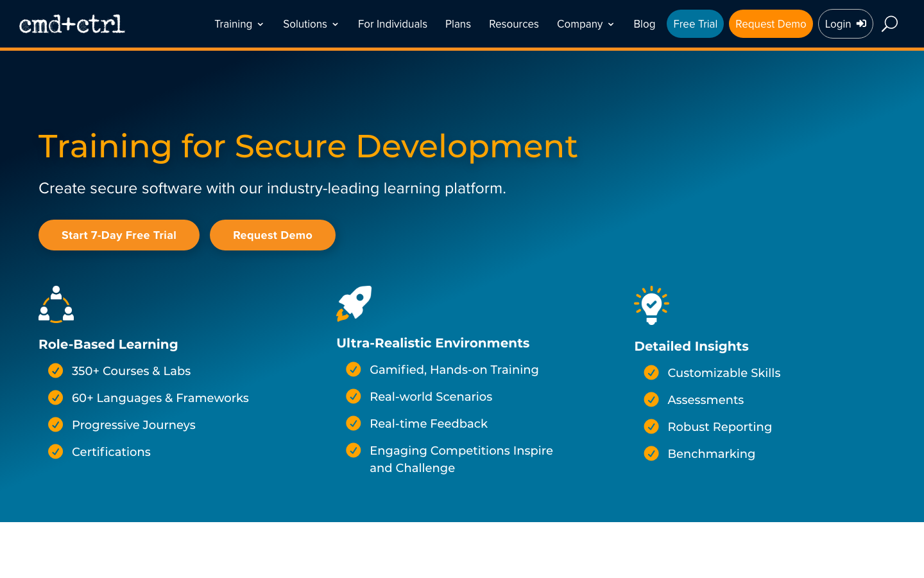Select Plans in the navigation
Screen dimensions: 924x578
point(458,24)
